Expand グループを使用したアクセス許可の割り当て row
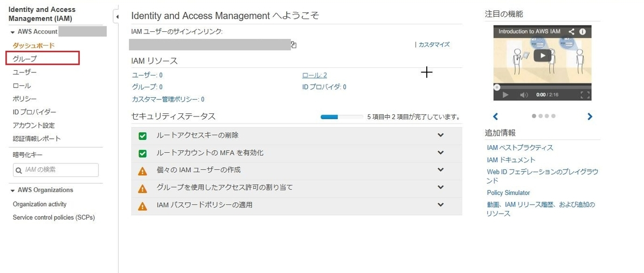 click(x=441, y=187)
